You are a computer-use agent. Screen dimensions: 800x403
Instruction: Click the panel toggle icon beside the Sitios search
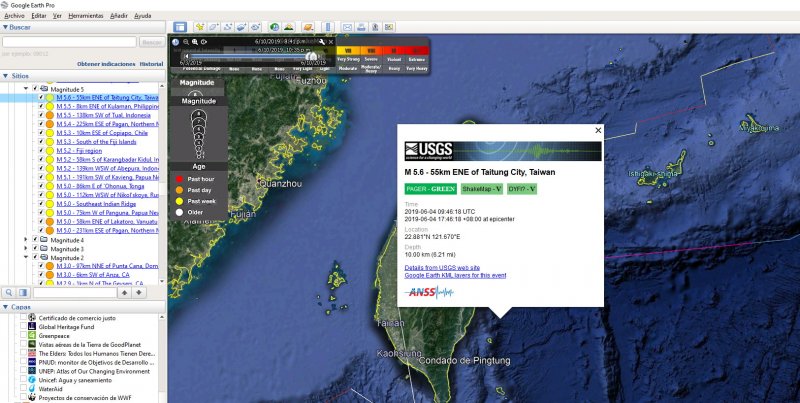pos(23,292)
